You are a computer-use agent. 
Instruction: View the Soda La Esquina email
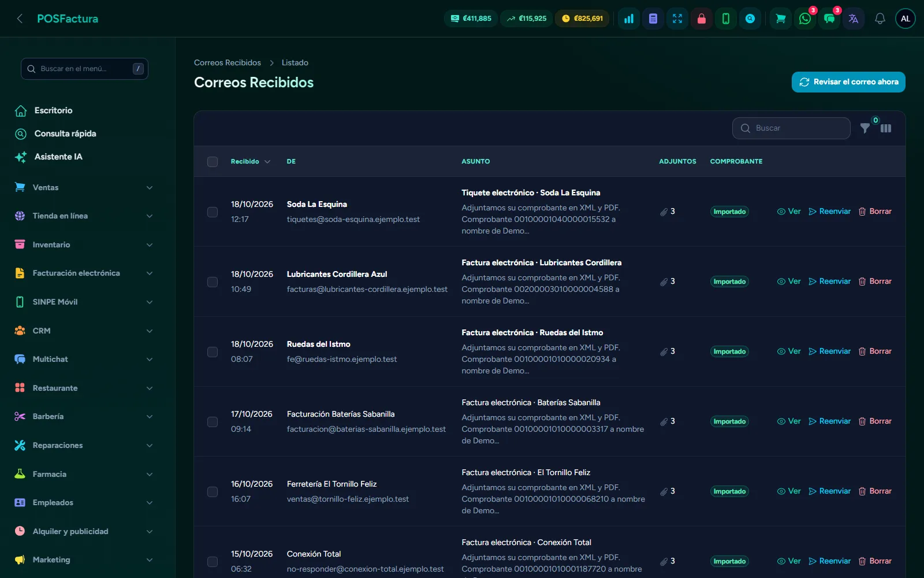(x=789, y=212)
